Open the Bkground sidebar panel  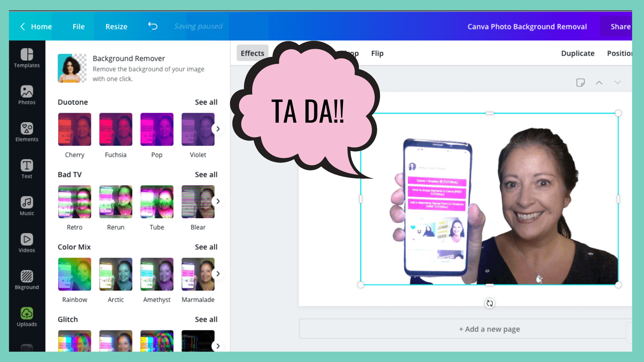click(27, 280)
